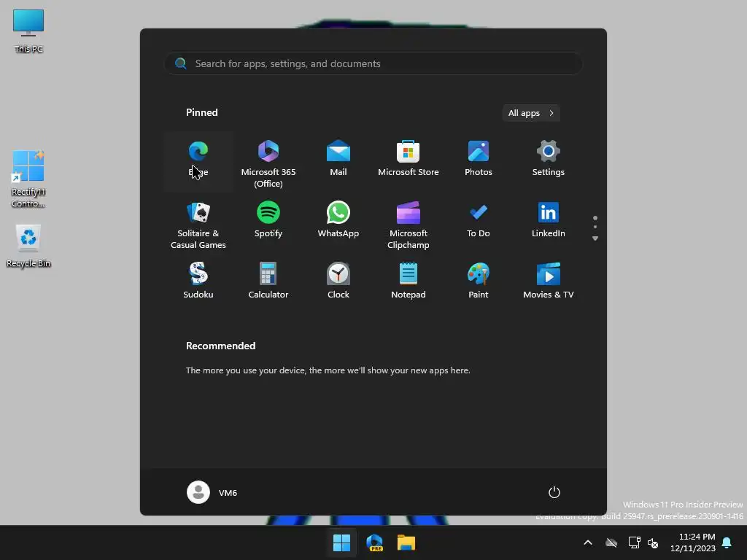Open the notifications bell
Viewport: 747px width, 560px height.
pyautogui.click(x=727, y=542)
